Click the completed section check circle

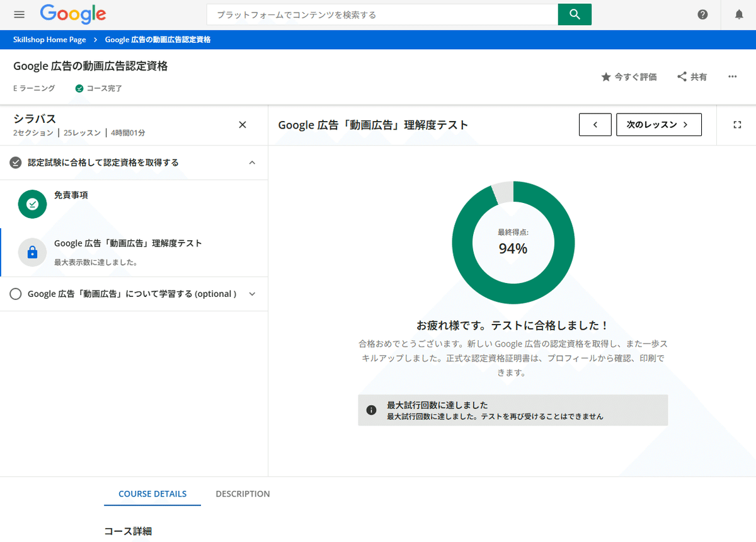16,163
